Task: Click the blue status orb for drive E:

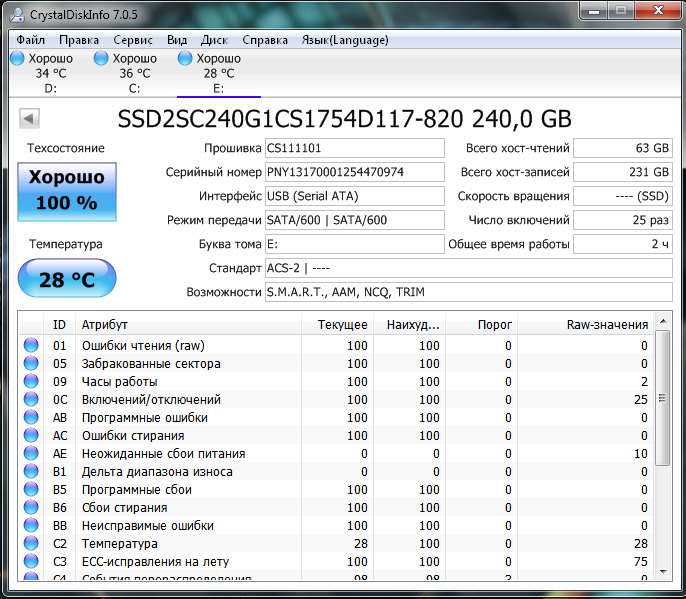Action: 185,58
